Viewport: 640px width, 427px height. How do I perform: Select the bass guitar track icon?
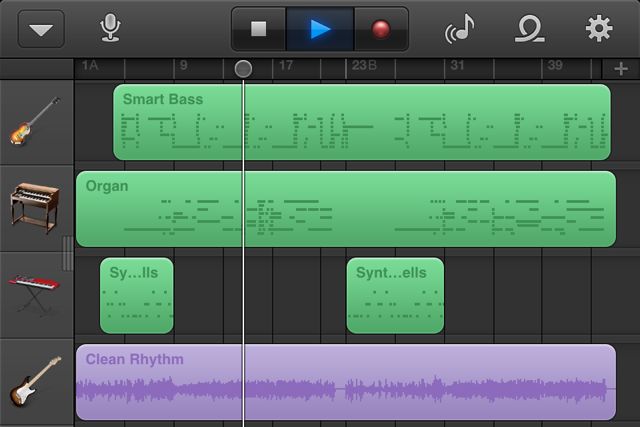tap(35, 121)
